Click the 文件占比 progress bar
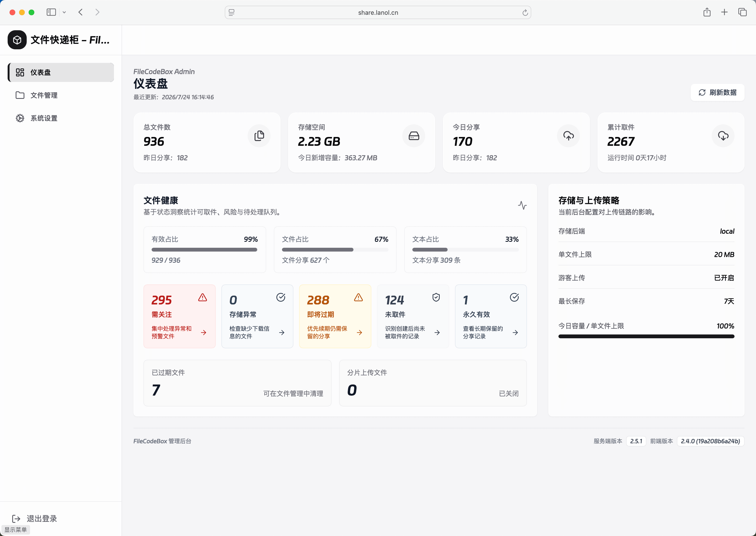The image size is (756, 536). (x=335, y=250)
